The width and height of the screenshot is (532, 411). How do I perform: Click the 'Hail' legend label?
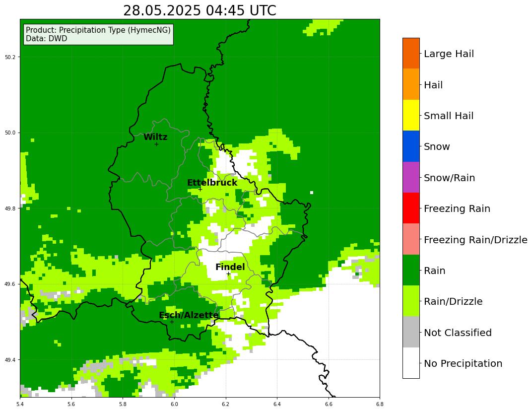pos(433,85)
